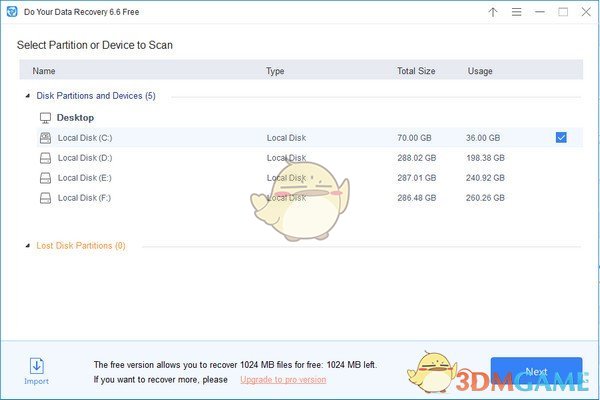Click the 36.00 GB usage value
This screenshot has width=600, height=400.
(x=483, y=138)
